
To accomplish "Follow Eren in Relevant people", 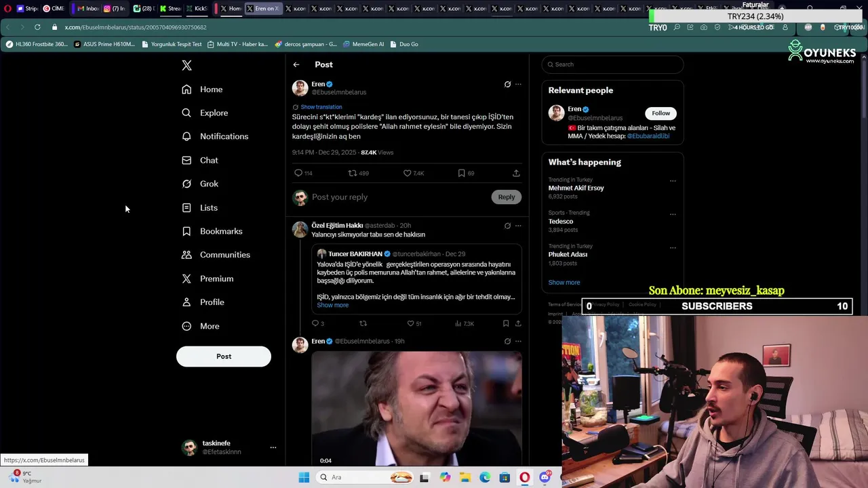I will (x=661, y=113).
